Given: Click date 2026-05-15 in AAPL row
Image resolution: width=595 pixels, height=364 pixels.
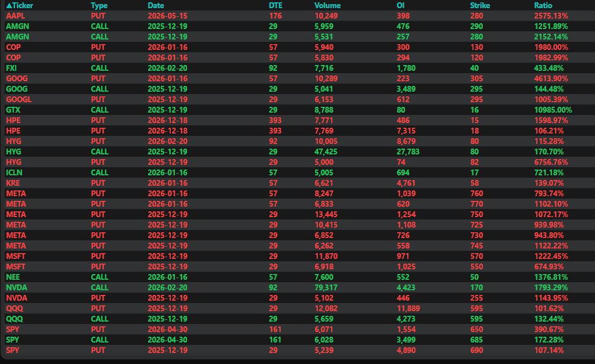Looking at the screenshot, I should pyautogui.click(x=167, y=16).
